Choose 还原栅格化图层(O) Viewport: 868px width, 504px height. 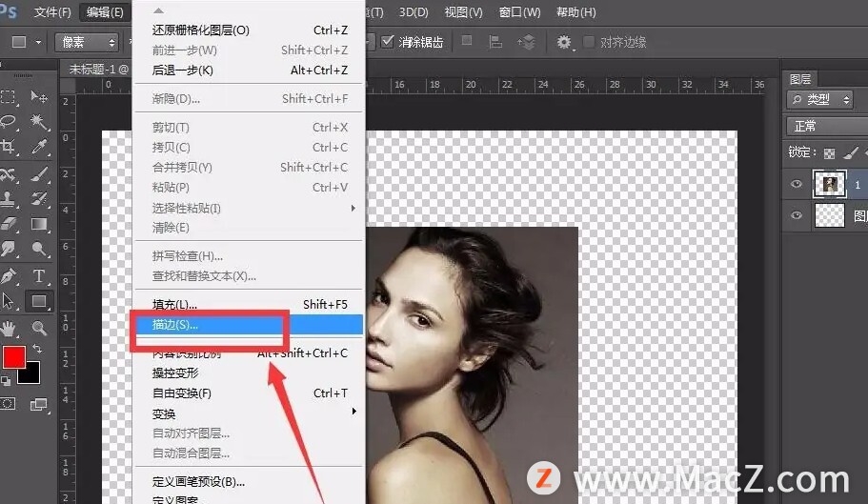(249, 30)
